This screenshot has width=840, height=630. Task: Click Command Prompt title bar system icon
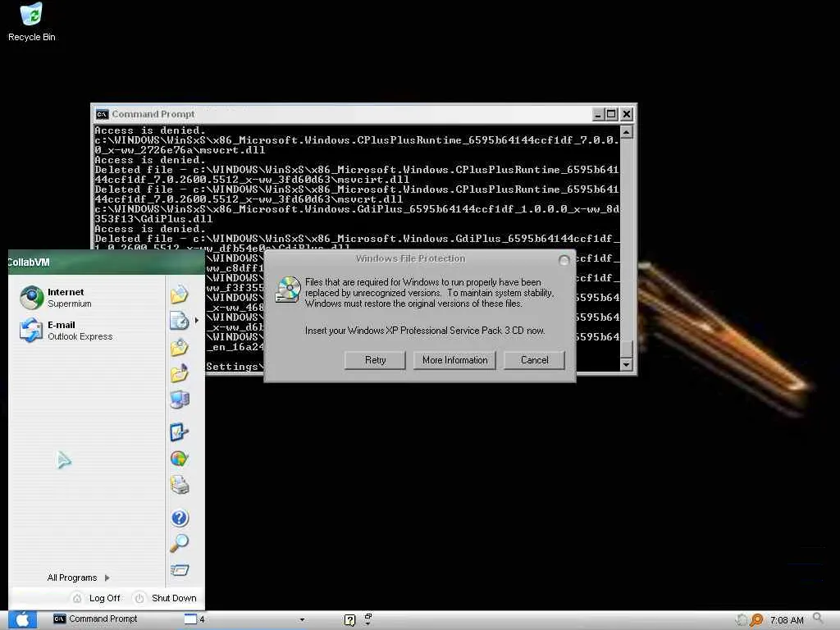pyautogui.click(x=102, y=114)
